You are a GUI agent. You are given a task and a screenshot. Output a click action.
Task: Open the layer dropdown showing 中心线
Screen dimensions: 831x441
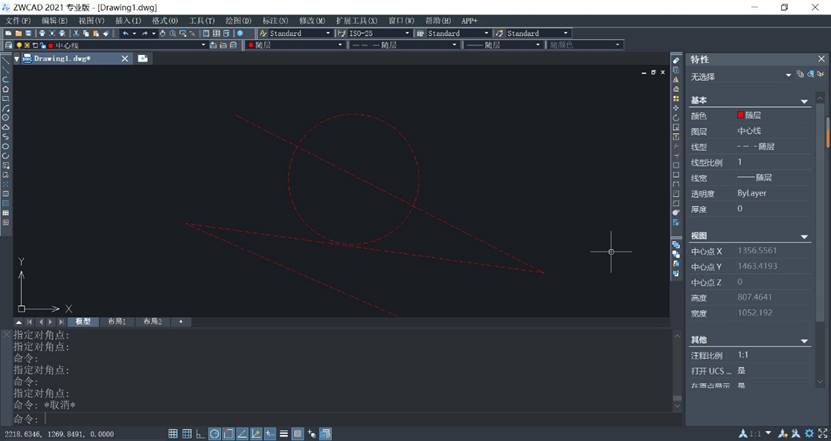tap(130, 45)
